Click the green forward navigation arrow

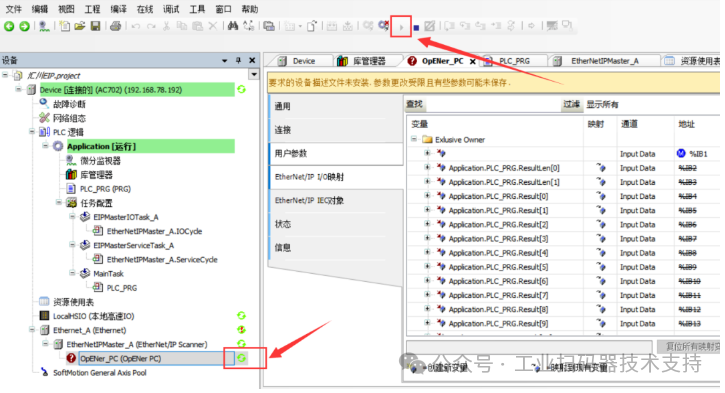point(25,26)
